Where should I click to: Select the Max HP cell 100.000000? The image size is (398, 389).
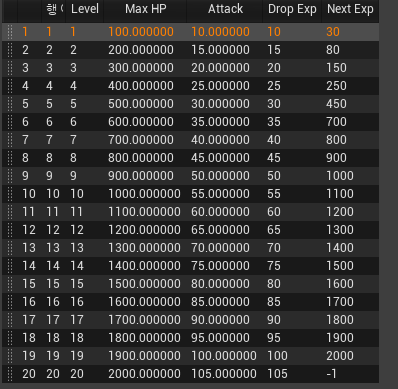tap(141, 32)
